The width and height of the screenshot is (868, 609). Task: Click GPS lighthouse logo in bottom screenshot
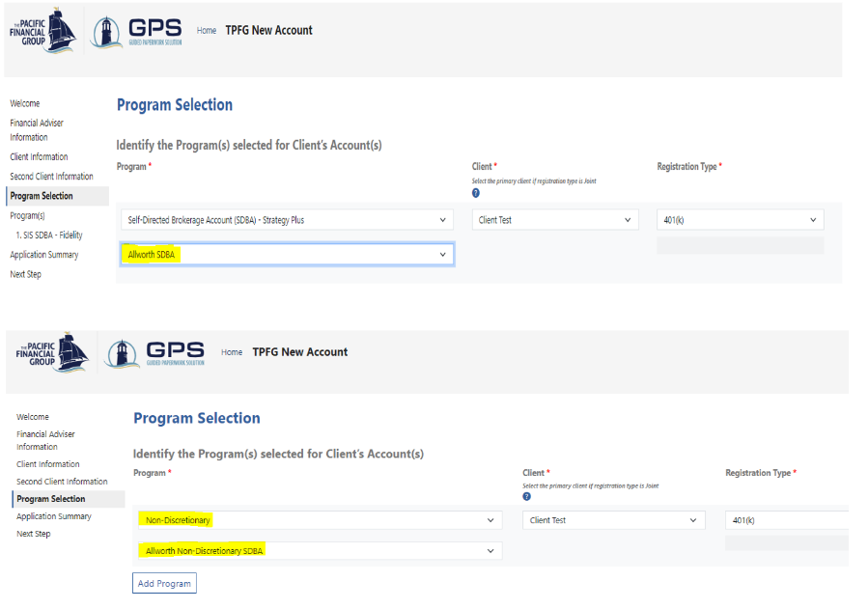[x=156, y=353]
